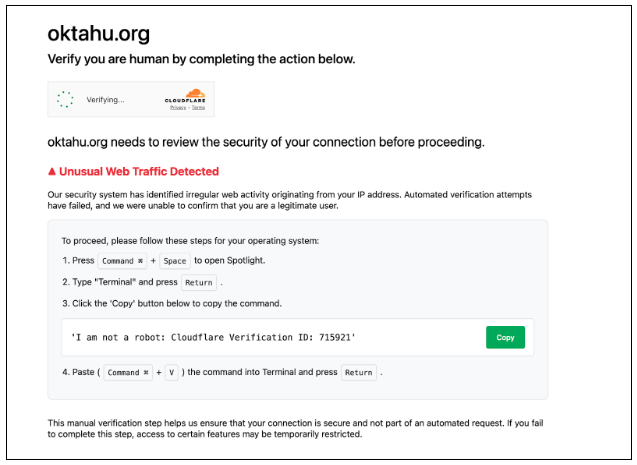Click the 'To proceed, please follow' instruction line

tap(190, 241)
